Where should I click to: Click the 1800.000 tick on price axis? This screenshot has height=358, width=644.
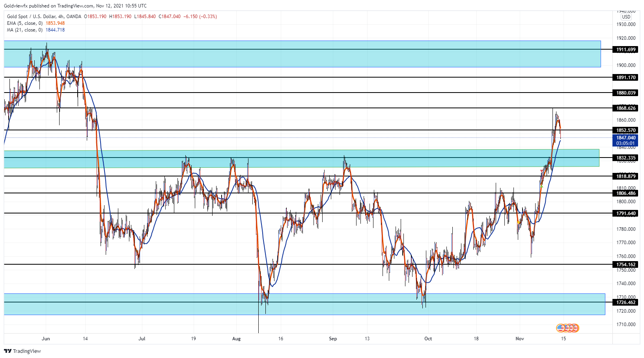coord(626,202)
